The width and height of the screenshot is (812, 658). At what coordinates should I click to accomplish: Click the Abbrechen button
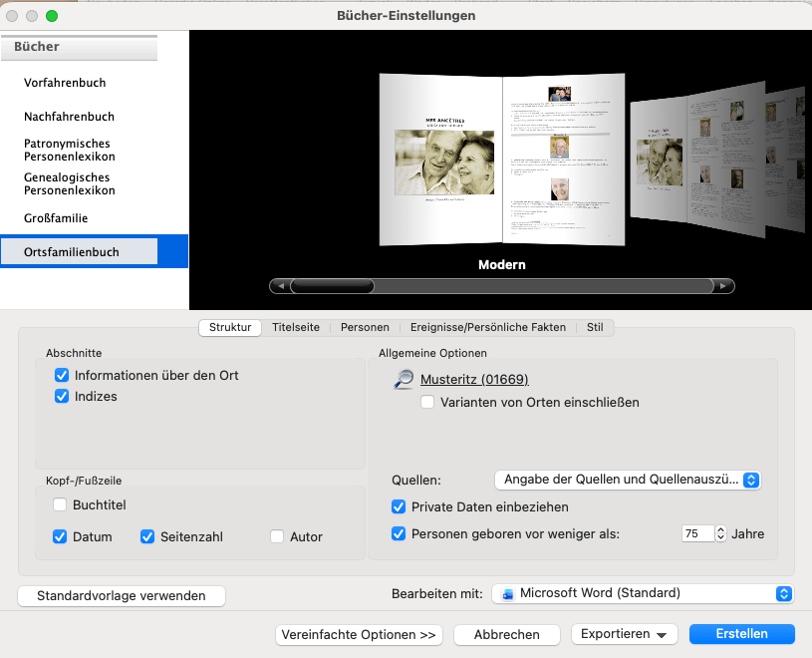[507, 635]
